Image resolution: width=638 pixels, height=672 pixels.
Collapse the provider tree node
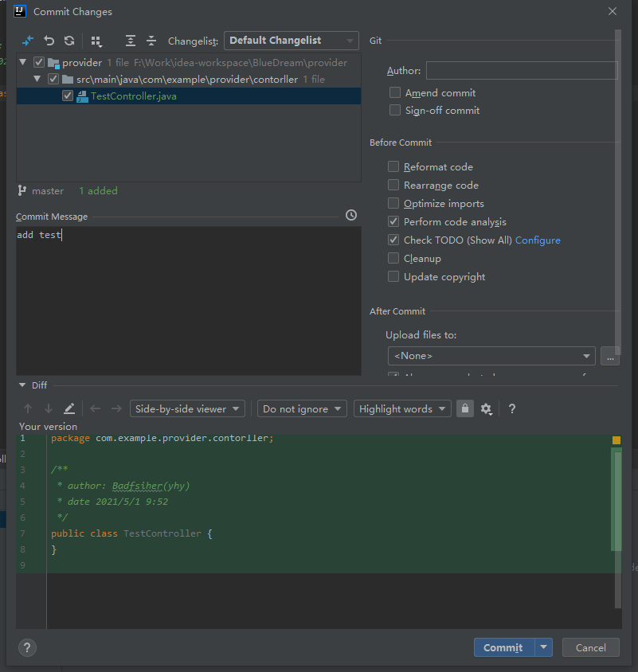pos(23,62)
